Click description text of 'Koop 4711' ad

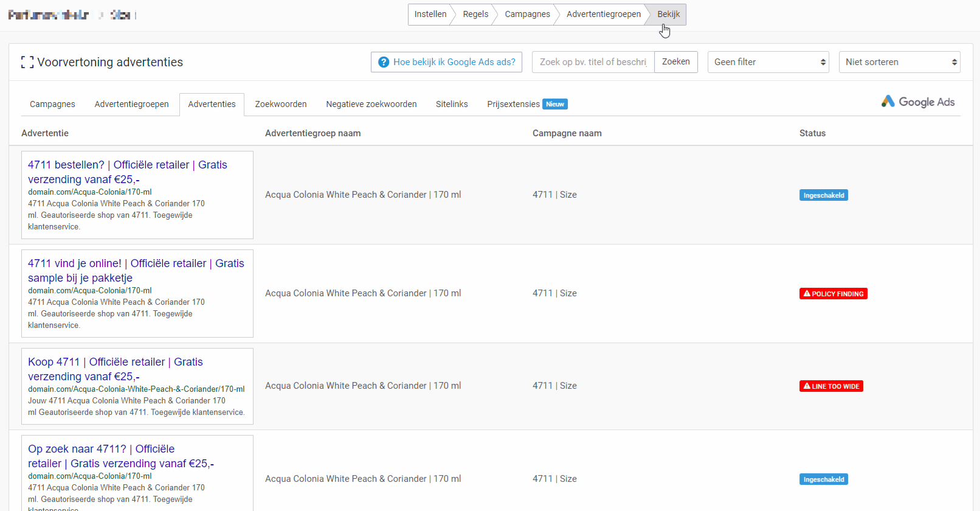click(136, 406)
